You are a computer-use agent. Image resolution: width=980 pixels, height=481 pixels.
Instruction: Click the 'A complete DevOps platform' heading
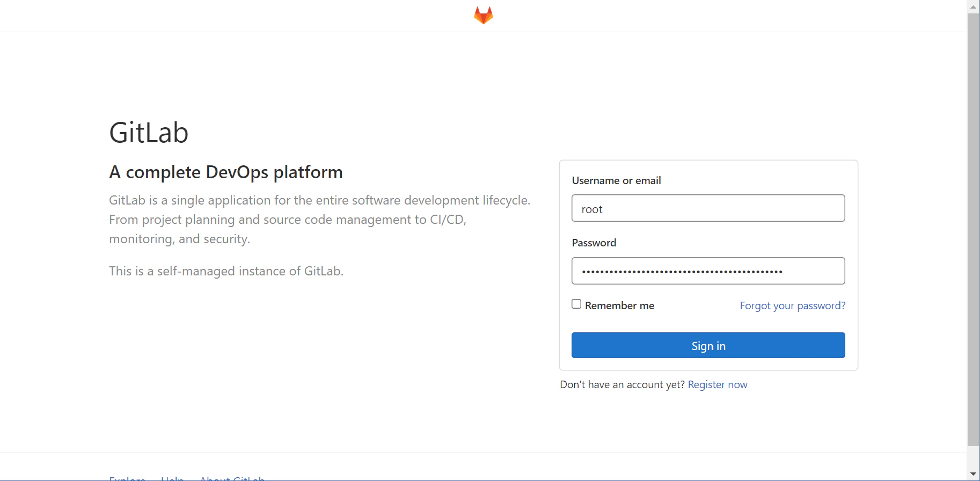226,172
